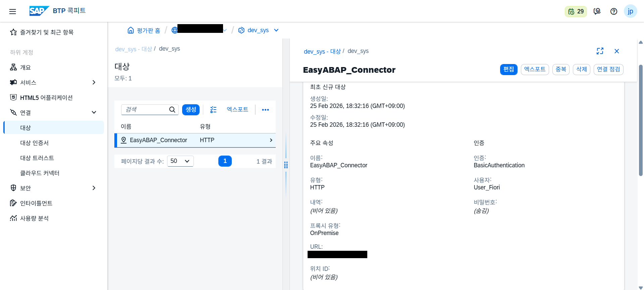Click 엑스포트 in detail header
Image resolution: width=644 pixels, height=290 pixels.
(x=535, y=69)
